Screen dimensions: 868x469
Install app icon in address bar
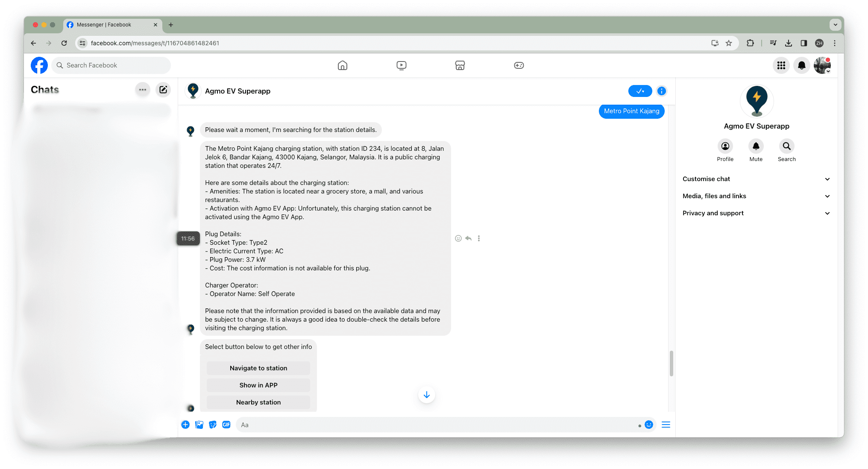coord(715,43)
